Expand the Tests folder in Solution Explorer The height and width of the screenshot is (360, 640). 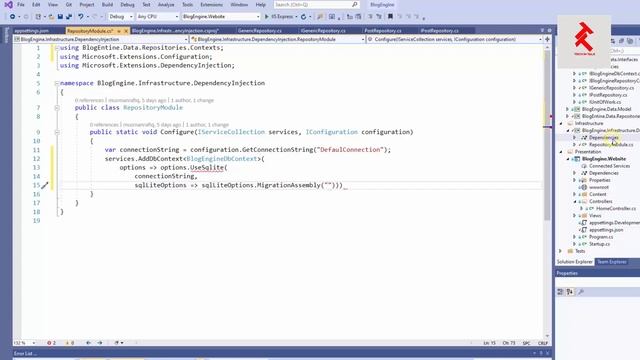(561, 251)
